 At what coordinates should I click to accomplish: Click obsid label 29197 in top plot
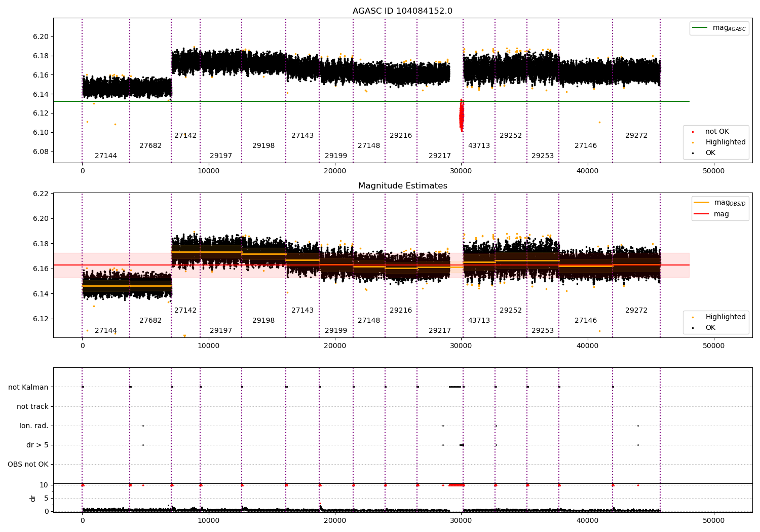221,156
